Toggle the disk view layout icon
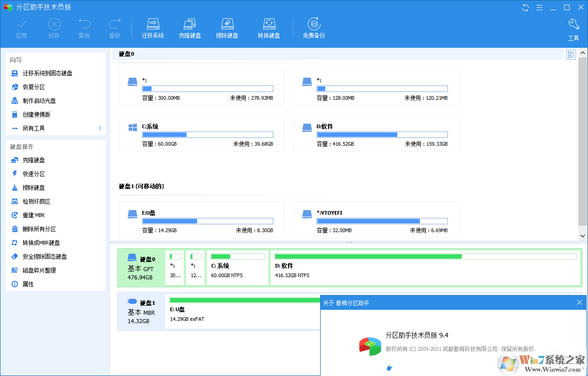Image resolution: width=588 pixels, height=376 pixels. pos(571,54)
